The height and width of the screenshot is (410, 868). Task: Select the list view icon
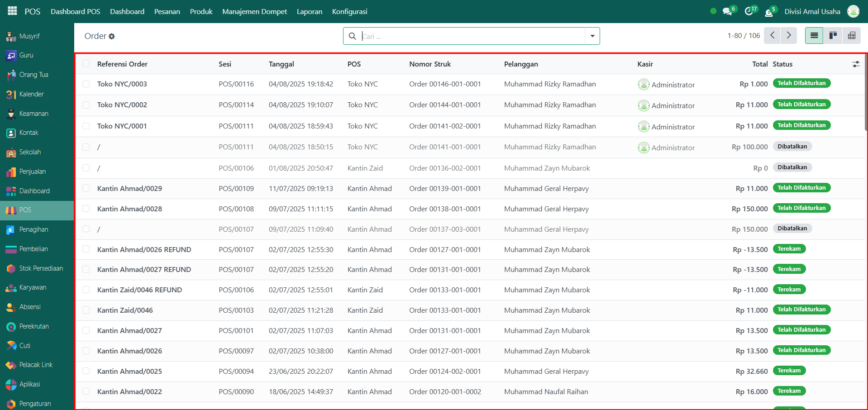pos(814,36)
